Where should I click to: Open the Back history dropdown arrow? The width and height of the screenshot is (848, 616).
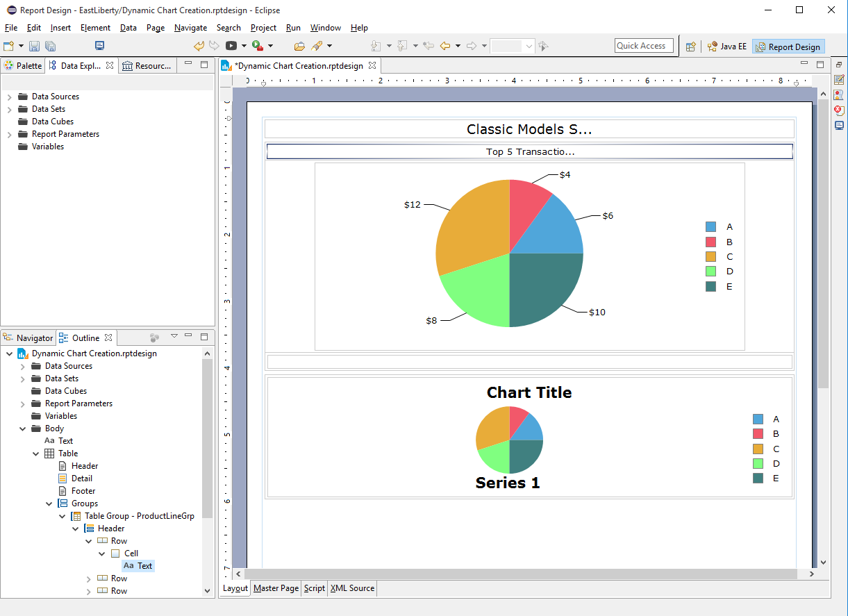tap(458, 46)
